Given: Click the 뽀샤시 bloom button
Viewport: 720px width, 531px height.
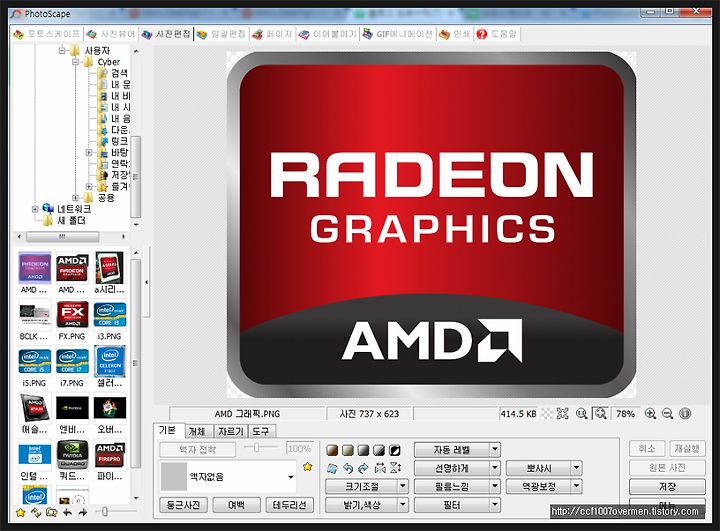Looking at the screenshot, I should coord(539,468).
